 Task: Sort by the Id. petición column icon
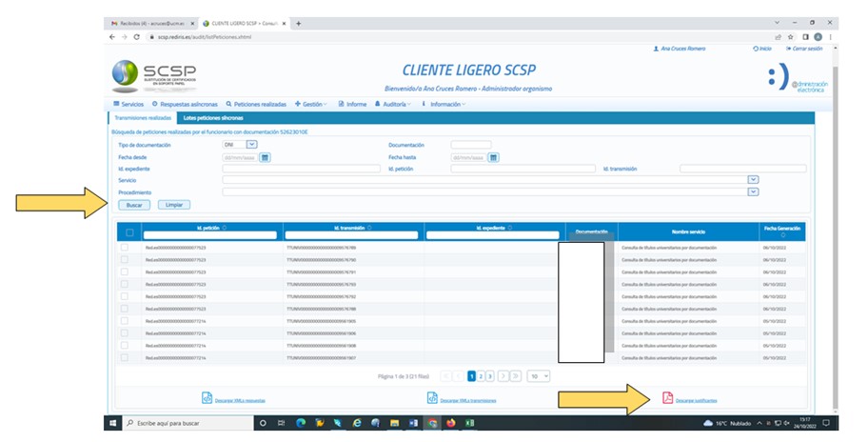point(225,228)
